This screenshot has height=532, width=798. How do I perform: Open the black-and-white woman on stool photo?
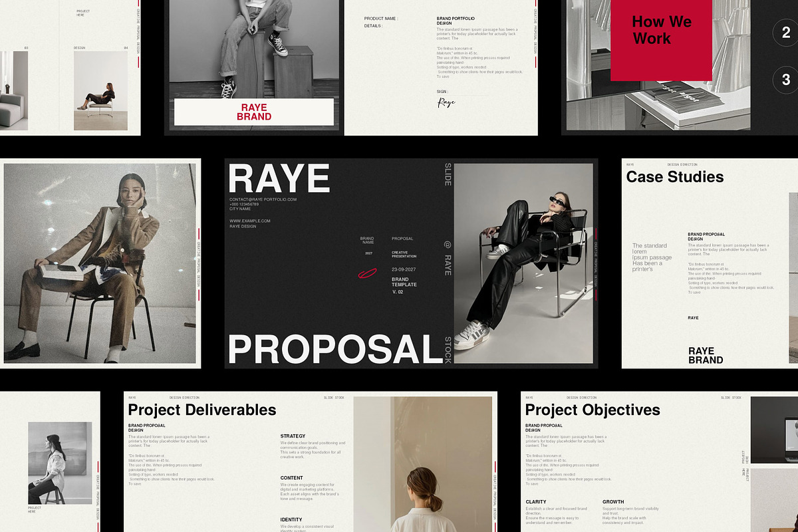pyautogui.click(x=60, y=463)
